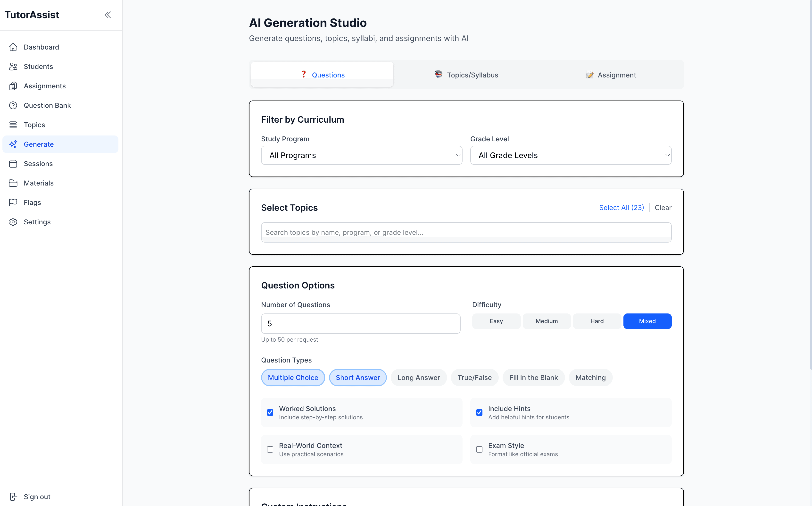Click the Number of Questions input
This screenshot has width=812, height=506.
pos(361,324)
